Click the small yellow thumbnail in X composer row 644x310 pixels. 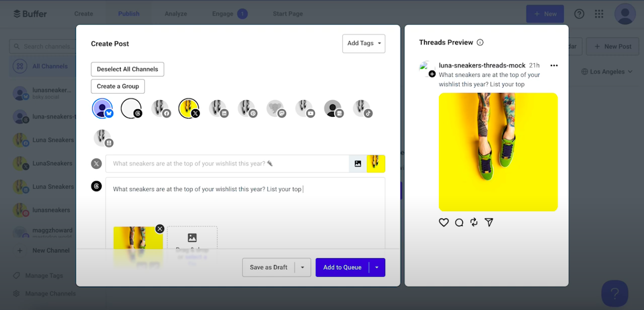click(376, 164)
